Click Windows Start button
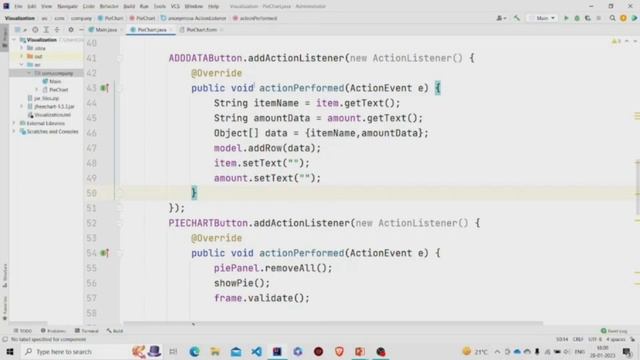The image size is (640, 360). click(x=10, y=351)
